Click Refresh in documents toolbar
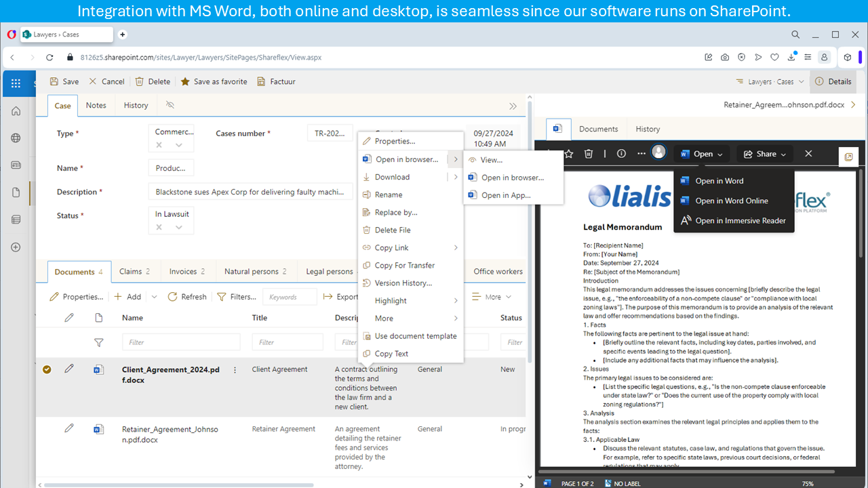This screenshot has height=488, width=868. (187, 297)
